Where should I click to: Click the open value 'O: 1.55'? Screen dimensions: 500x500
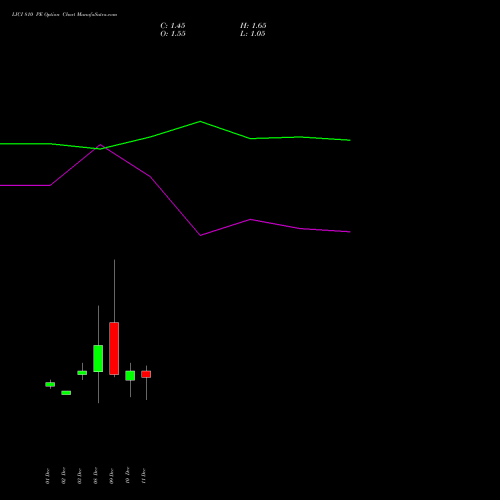173,34
